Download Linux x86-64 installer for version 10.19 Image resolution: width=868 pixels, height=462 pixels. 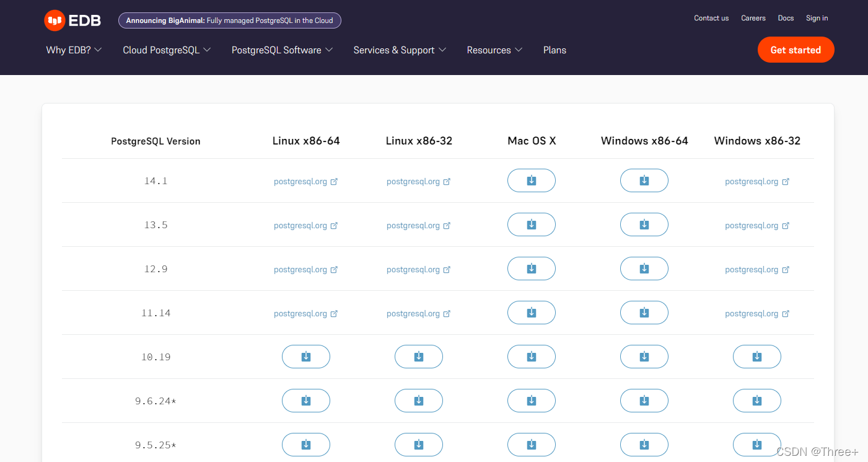pos(305,356)
